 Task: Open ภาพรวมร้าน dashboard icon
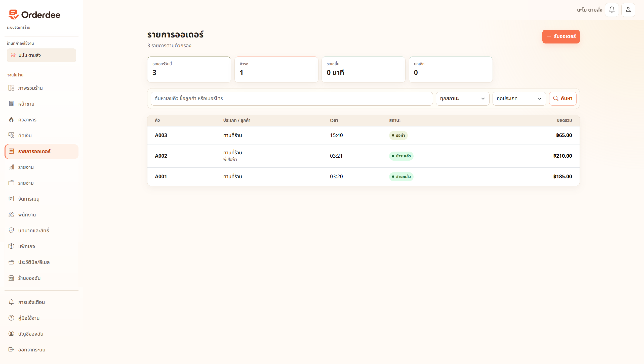click(11, 88)
